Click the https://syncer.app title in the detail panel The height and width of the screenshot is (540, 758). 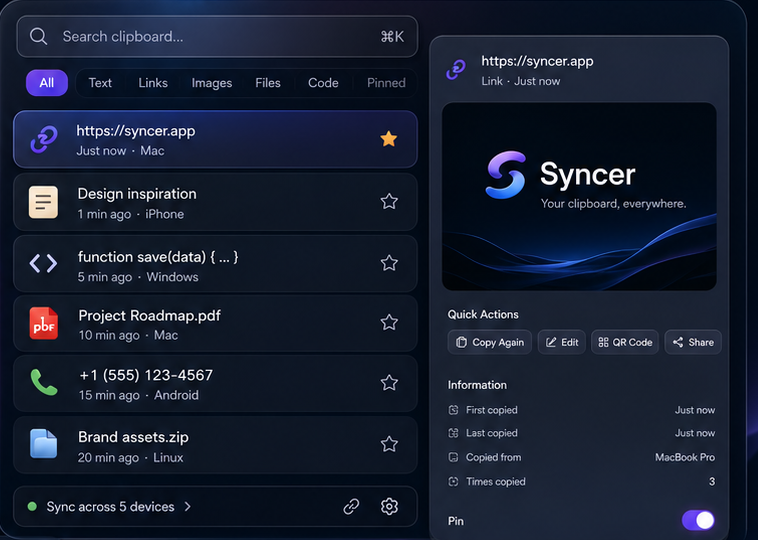tap(537, 61)
